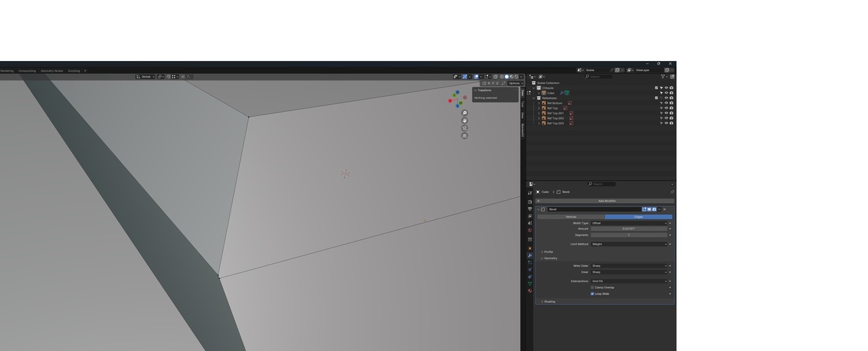Open Miter Outer dropdown
This screenshot has height=351, width=868.
[629, 266]
